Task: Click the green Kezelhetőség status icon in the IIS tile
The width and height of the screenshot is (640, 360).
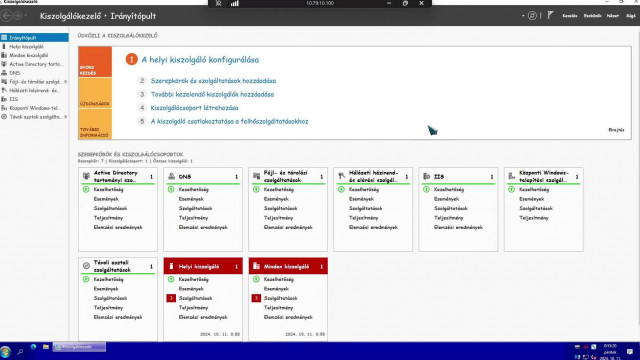Action: tap(427, 189)
